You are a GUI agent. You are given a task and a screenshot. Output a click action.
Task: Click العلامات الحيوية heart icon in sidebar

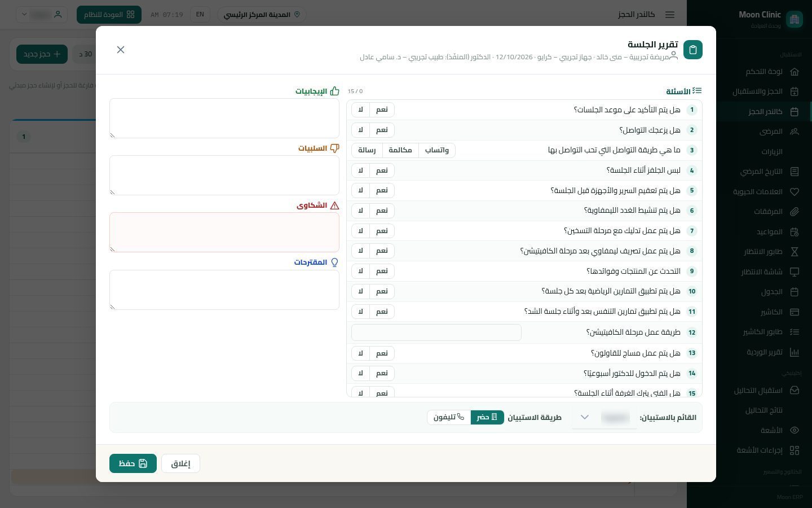pos(795,192)
